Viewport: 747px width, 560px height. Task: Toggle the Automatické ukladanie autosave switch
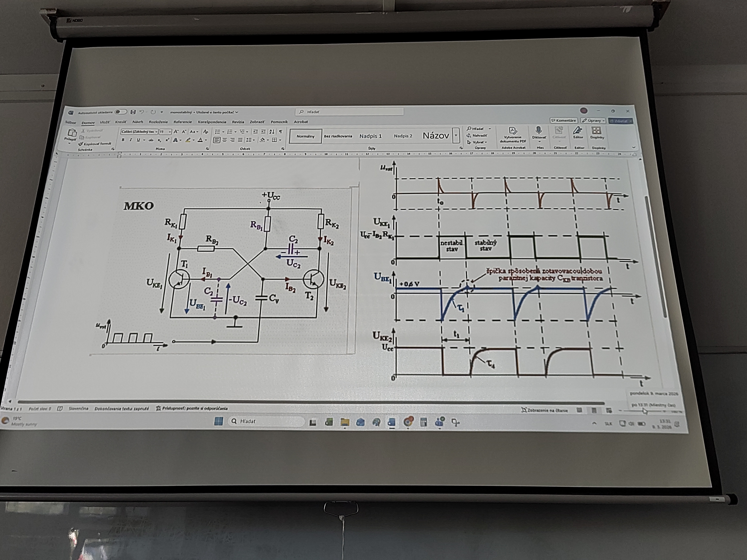coord(121,112)
